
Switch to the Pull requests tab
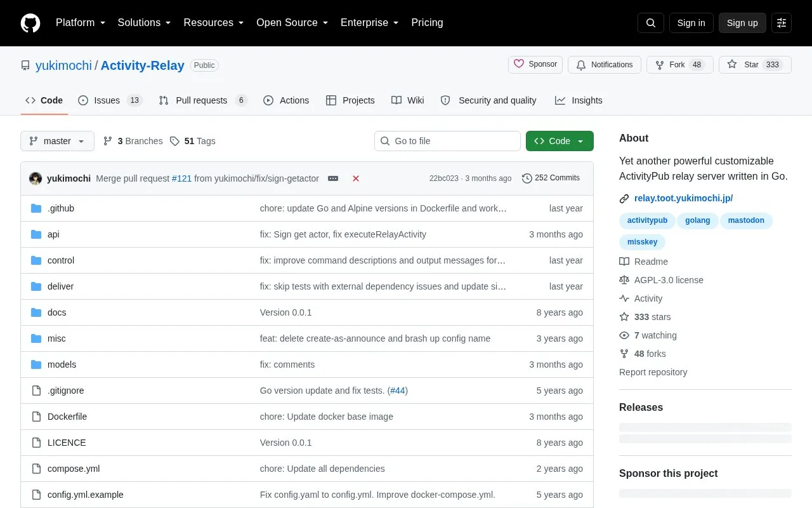[202, 100]
